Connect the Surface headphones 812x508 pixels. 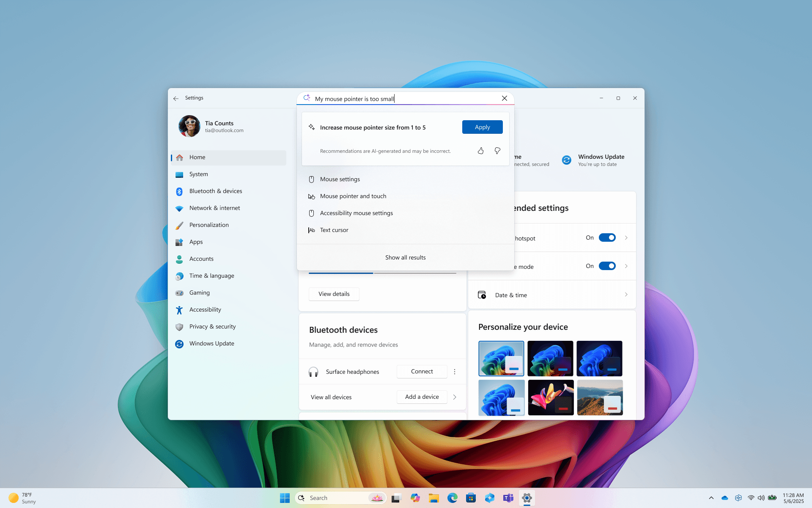click(x=422, y=371)
